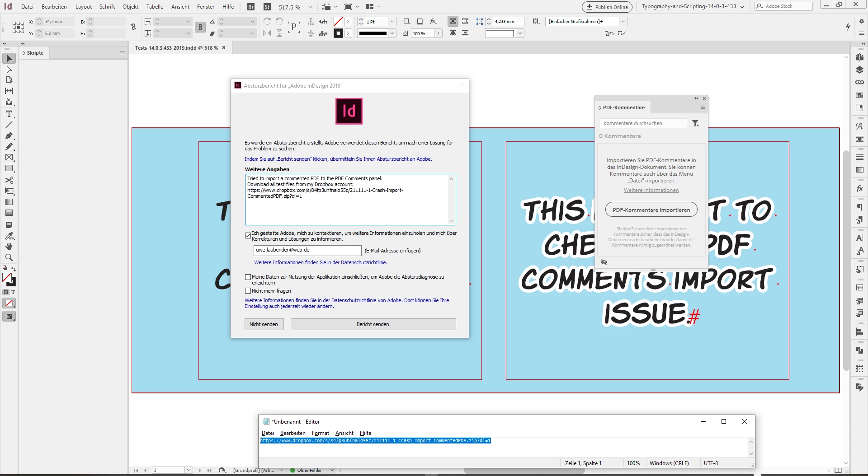This screenshot has width=868, height=476.
Task: Switch to Tests-14.0.3.433-2019.indd document tab
Action: click(x=176, y=48)
